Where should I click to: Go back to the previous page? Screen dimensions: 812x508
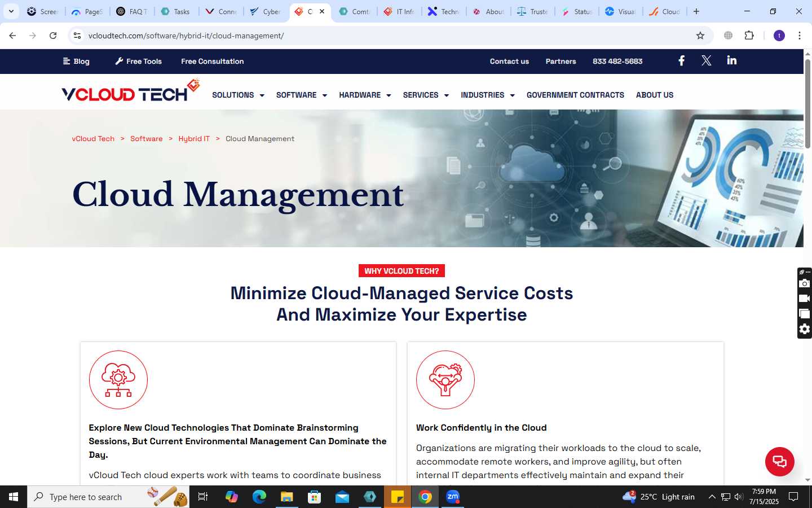12,36
